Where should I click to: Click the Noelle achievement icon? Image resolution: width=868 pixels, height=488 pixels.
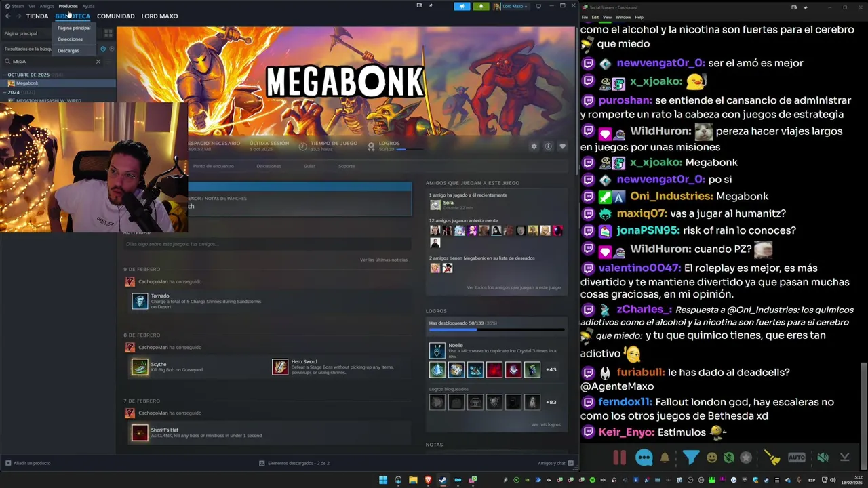click(x=437, y=350)
